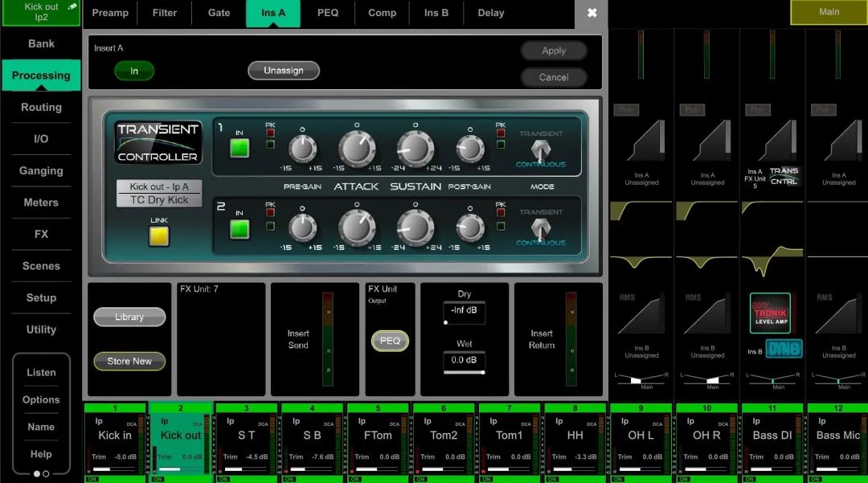Toggle the Insert A In button

134,72
